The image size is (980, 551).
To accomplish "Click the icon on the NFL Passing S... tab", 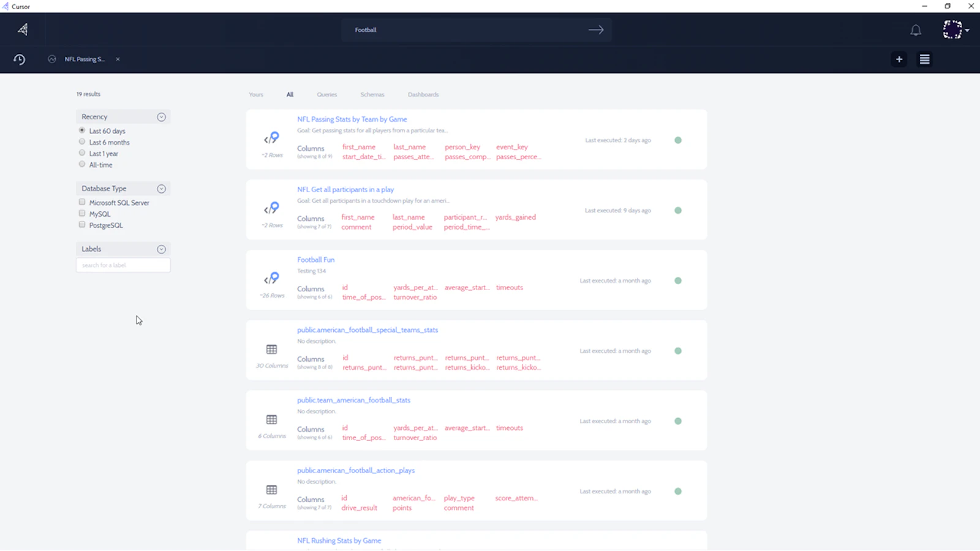I will coord(52,59).
